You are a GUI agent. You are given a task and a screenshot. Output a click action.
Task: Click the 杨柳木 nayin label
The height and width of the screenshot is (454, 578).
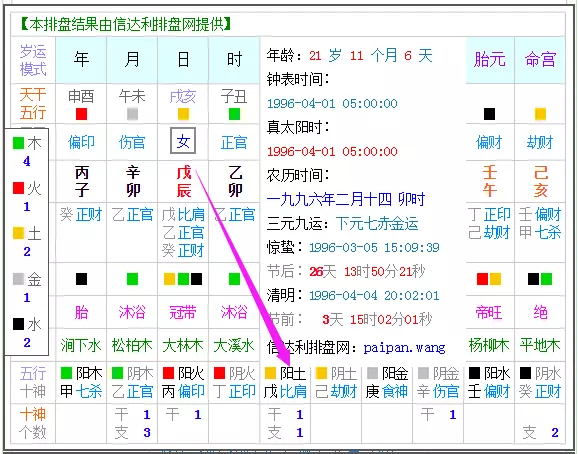489,346
